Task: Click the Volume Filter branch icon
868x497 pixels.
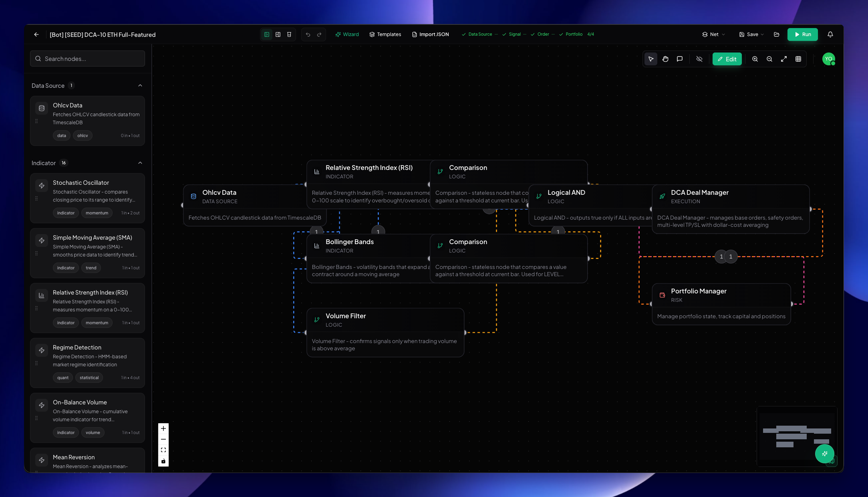Action: pos(317,319)
